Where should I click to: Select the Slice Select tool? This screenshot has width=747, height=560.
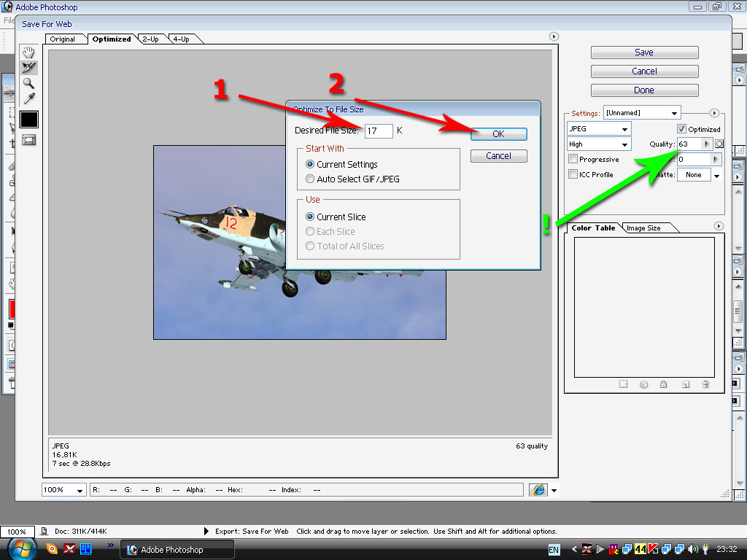(29, 67)
